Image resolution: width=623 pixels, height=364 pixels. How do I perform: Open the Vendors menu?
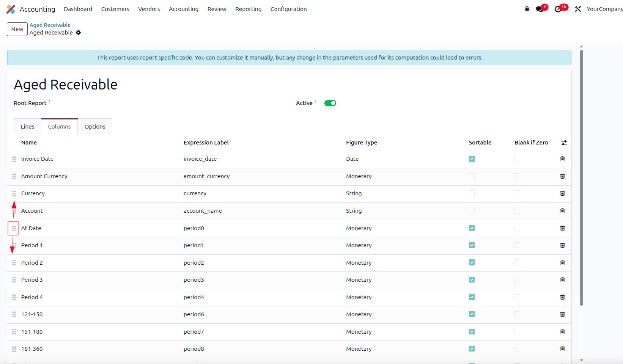pos(149,9)
